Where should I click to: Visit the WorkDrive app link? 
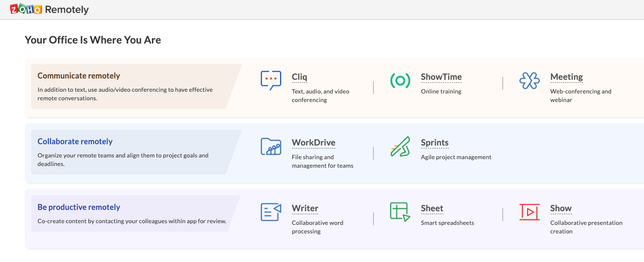click(314, 143)
